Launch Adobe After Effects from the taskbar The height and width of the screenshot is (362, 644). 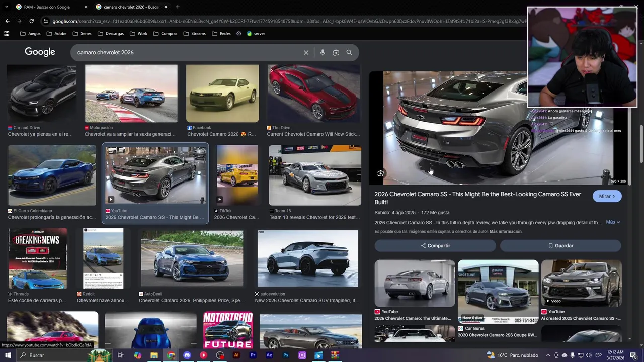pos(269,355)
